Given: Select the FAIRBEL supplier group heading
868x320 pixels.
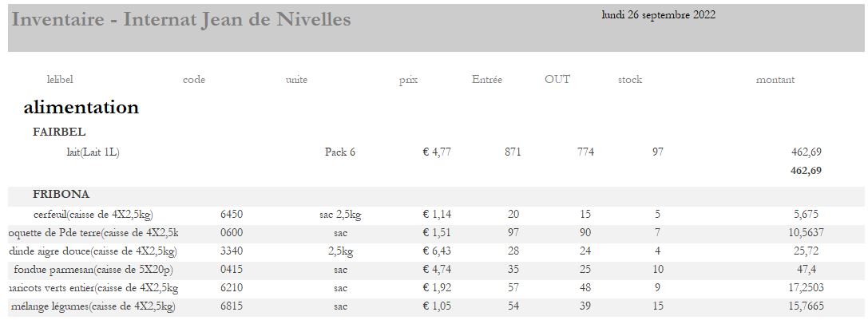Looking at the screenshot, I should point(59,132).
